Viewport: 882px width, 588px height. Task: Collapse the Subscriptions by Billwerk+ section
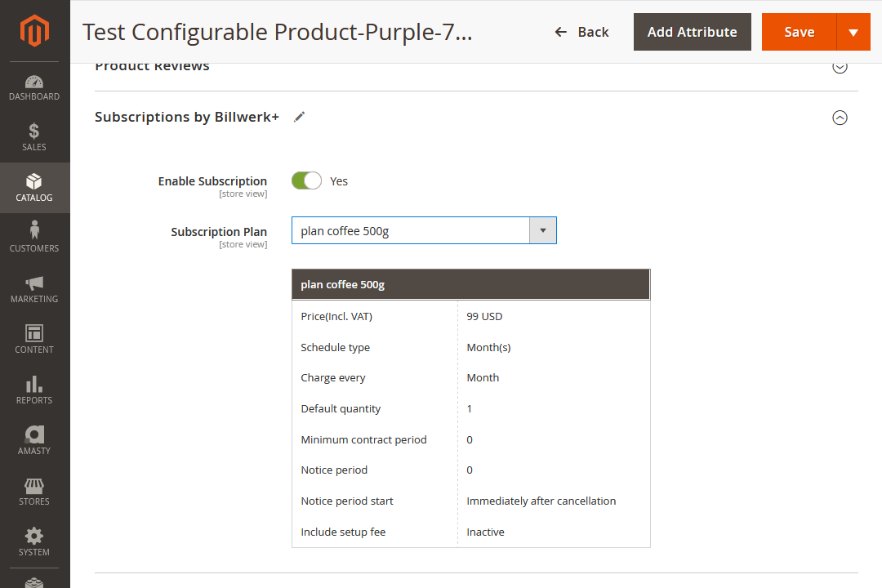[x=840, y=117]
